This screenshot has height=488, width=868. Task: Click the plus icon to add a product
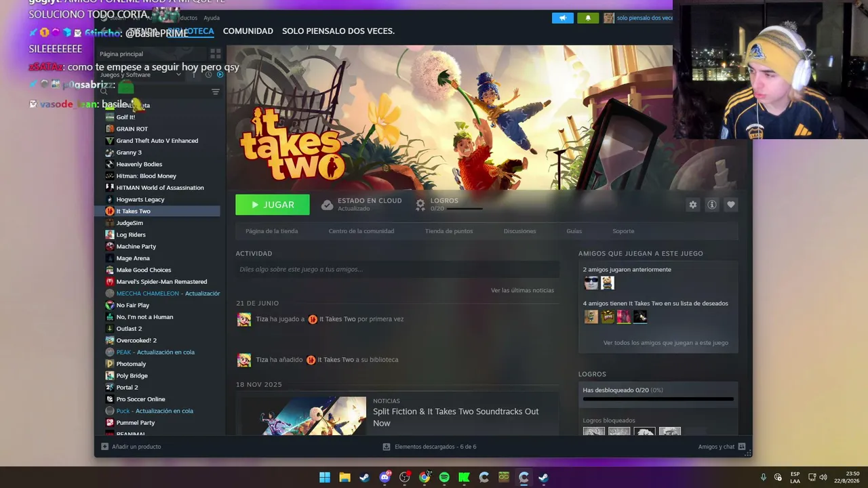click(x=104, y=447)
